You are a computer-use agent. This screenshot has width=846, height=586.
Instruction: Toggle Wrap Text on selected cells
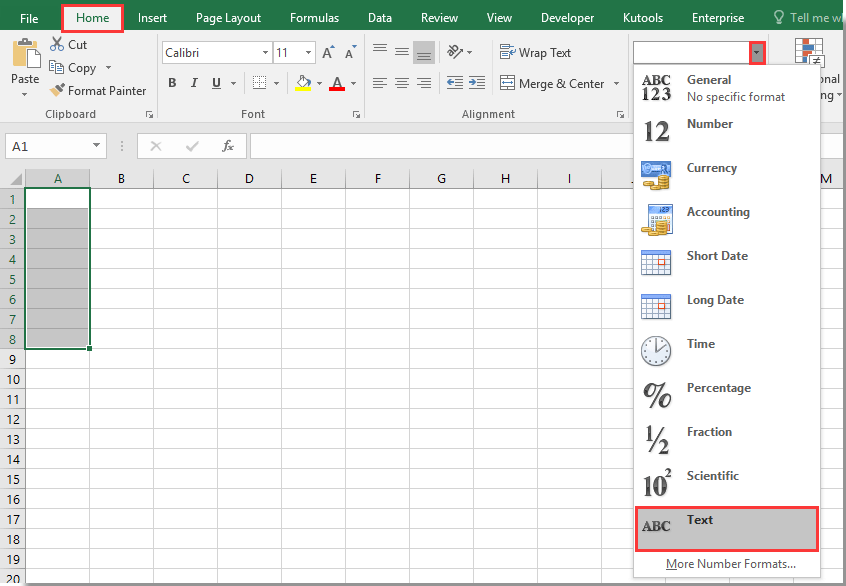pos(536,53)
